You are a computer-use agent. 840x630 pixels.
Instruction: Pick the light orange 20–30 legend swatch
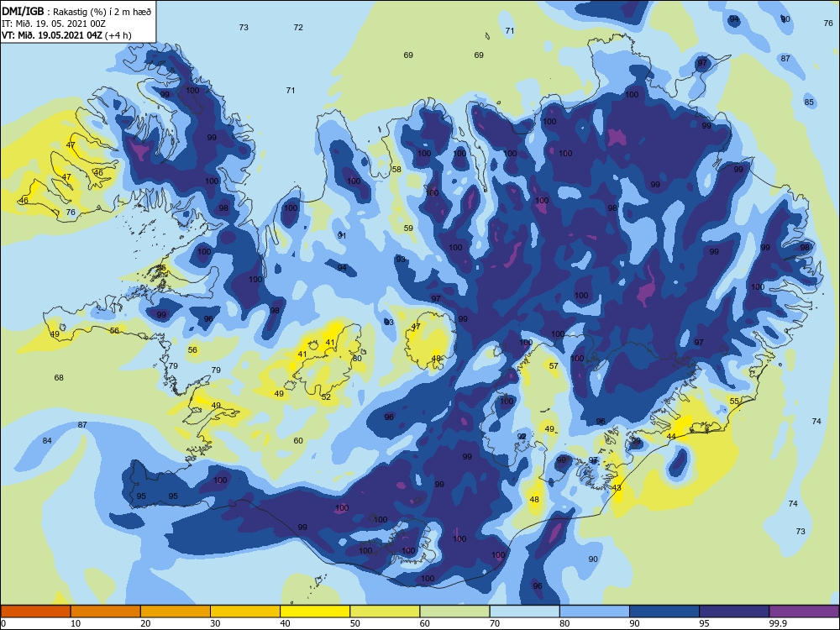[x=176, y=612]
